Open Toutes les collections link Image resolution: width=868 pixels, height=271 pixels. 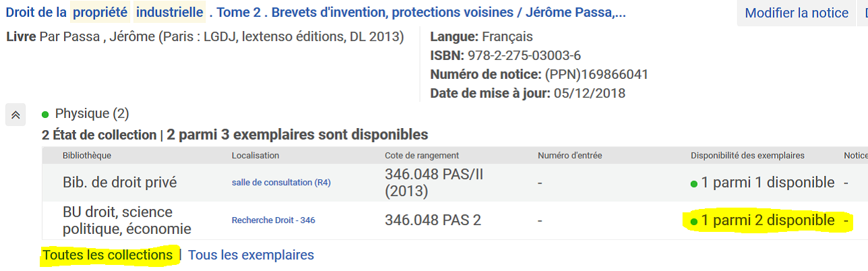[x=107, y=255]
